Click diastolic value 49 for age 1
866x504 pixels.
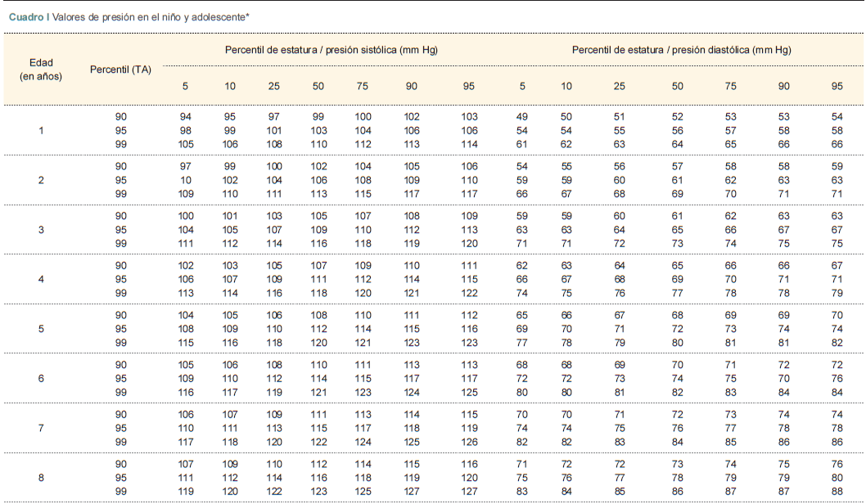521,117
